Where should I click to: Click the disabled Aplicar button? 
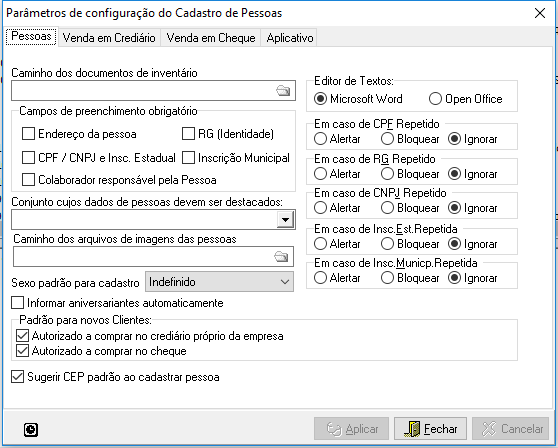point(351,429)
